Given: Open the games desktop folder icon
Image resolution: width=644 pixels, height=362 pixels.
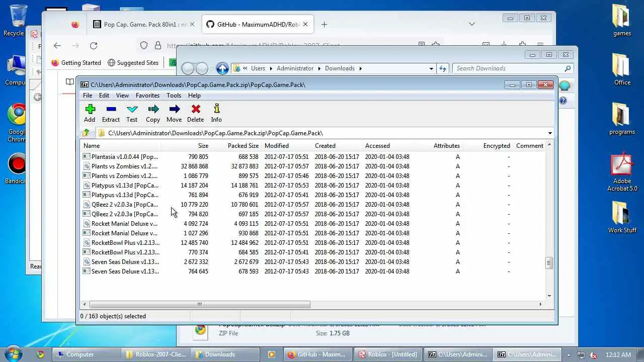Looking at the screenshot, I should click(622, 21).
